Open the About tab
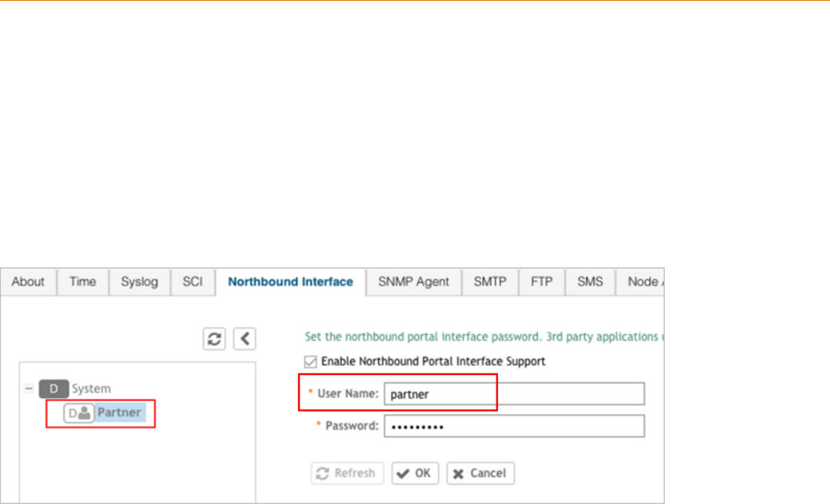The image size is (830, 504). click(x=28, y=282)
